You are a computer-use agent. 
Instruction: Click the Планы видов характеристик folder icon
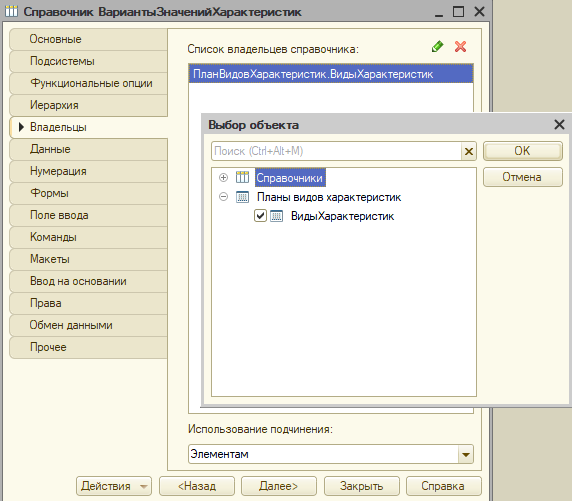coord(242,197)
